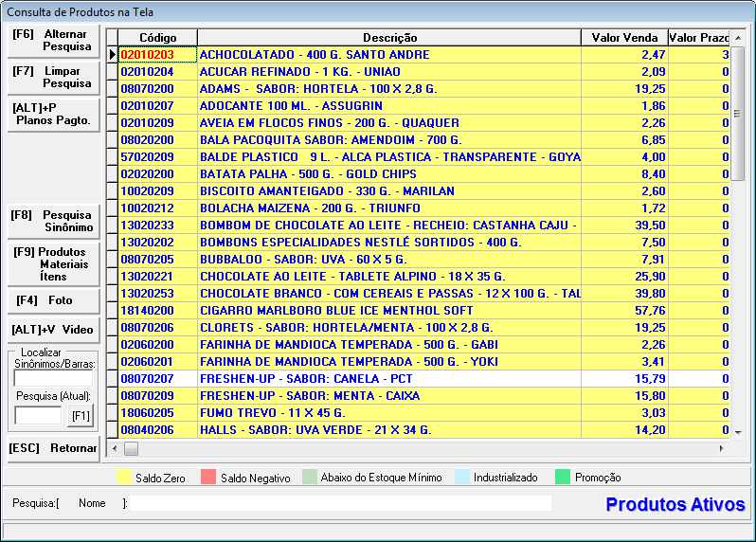The image size is (756, 542).
Task: Open [F8] Pesquisa Sinônimo
Action: [x=52, y=222]
